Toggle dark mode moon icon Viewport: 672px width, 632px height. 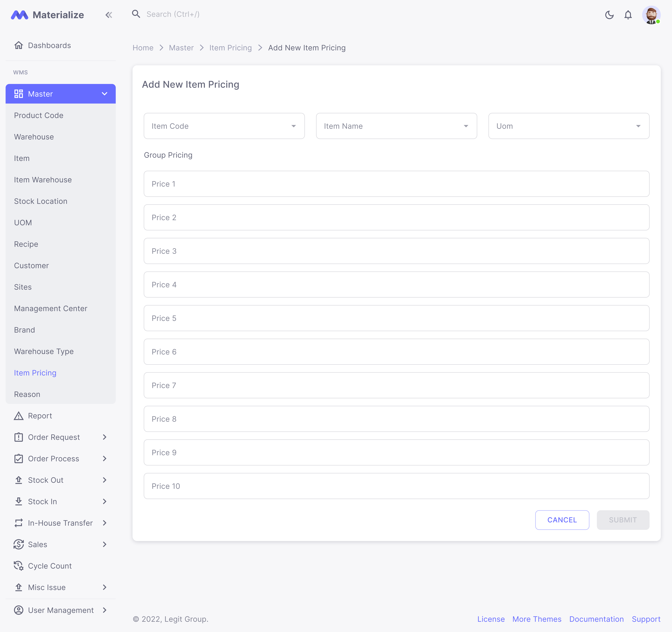point(609,15)
